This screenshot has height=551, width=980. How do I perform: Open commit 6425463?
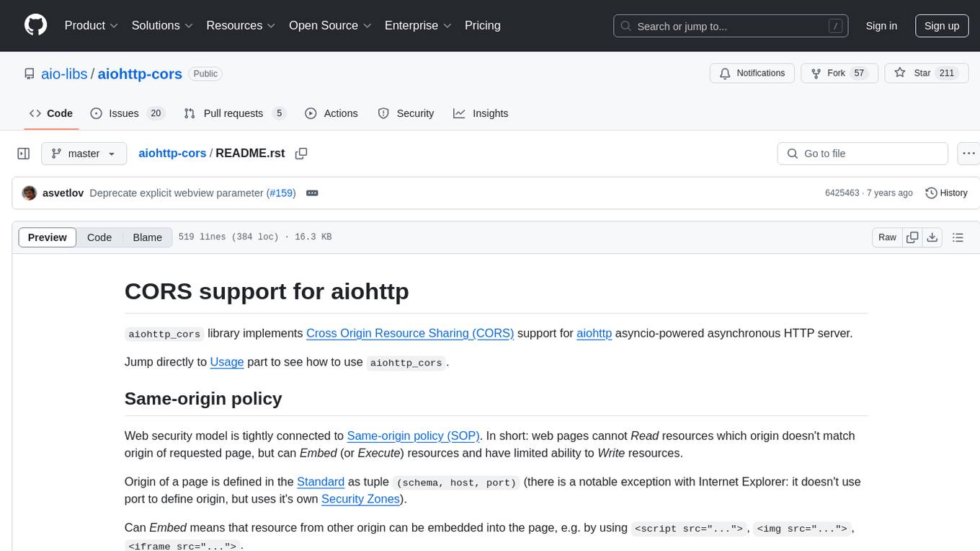pyautogui.click(x=842, y=193)
